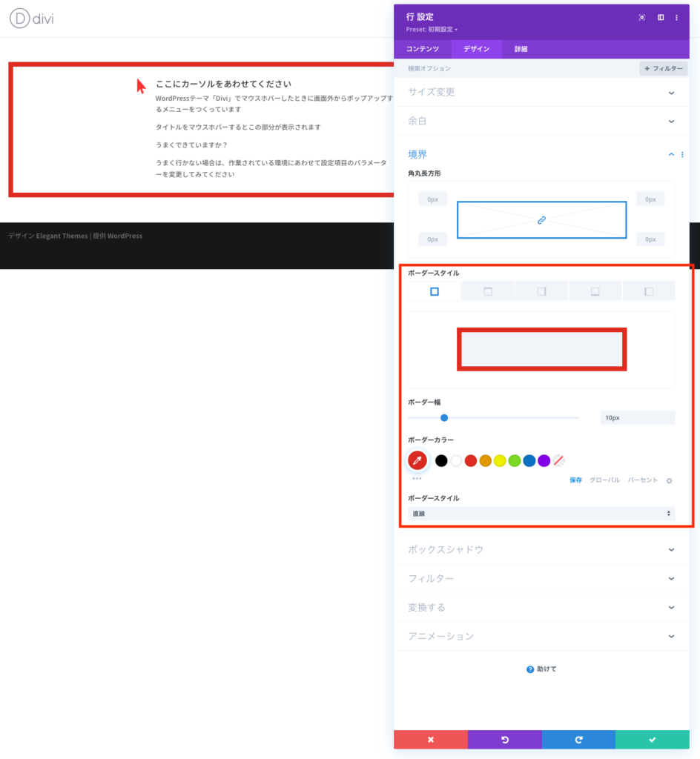This screenshot has height=759, width=700.
Task: Click the split view icon in panel header
Action: pyautogui.click(x=660, y=18)
